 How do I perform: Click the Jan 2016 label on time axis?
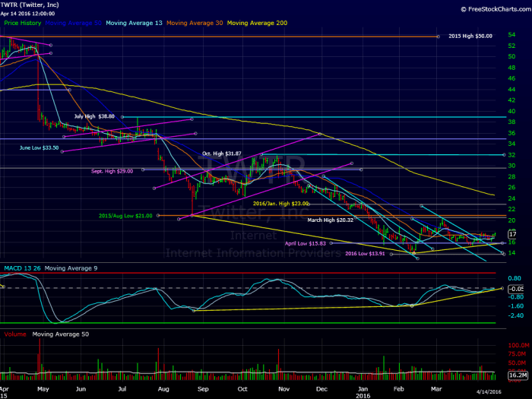coord(363,392)
